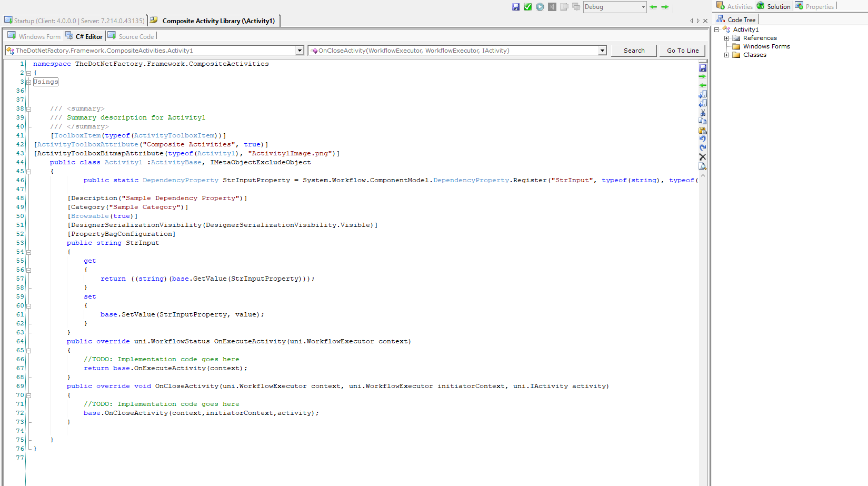The image size is (868, 486).
Task: Select the Classes folder label
Action: (x=754, y=55)
